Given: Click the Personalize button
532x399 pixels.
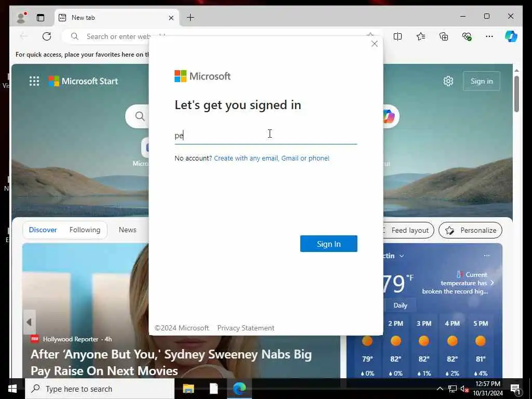Looking at the screenshot, I should 470,230.
